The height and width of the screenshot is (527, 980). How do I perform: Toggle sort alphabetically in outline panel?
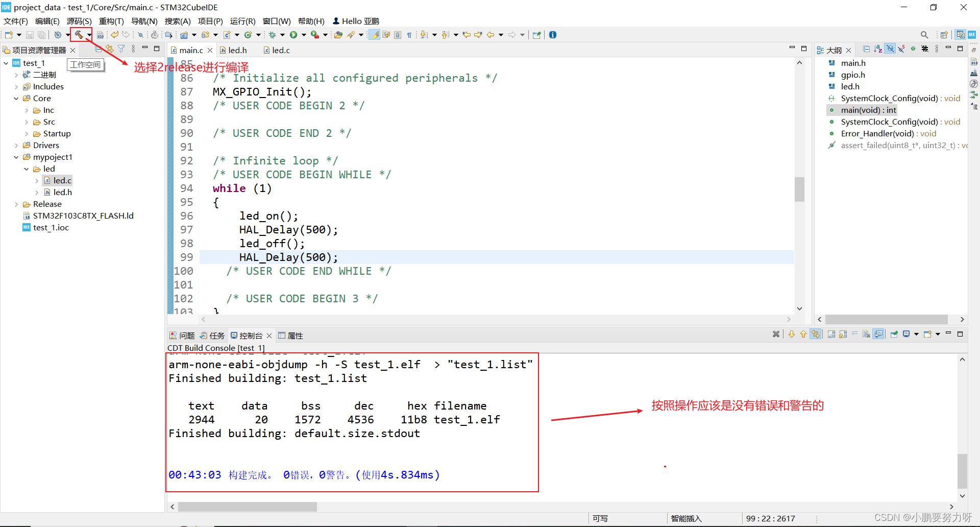coord(878,49)
